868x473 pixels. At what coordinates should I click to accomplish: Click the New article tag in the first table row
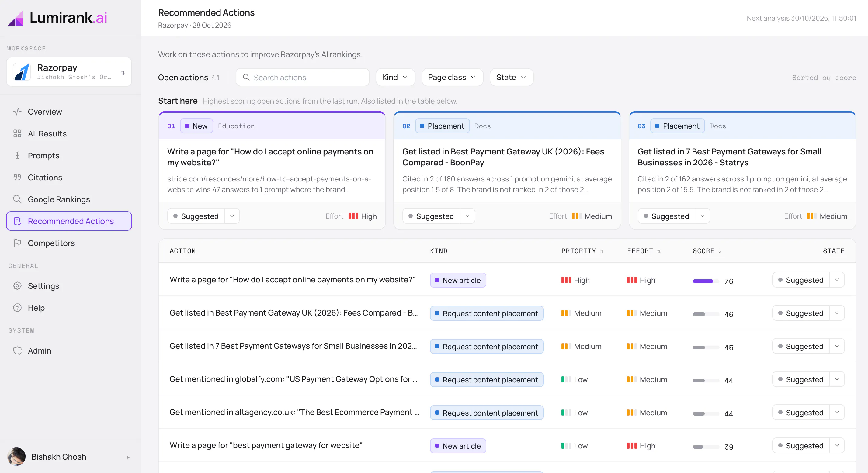[458, 280]
